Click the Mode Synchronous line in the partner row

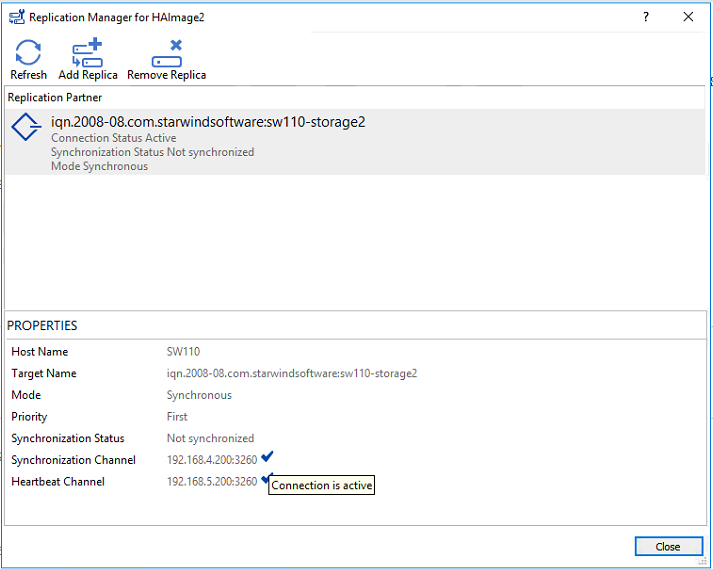(x=99, y=166)
